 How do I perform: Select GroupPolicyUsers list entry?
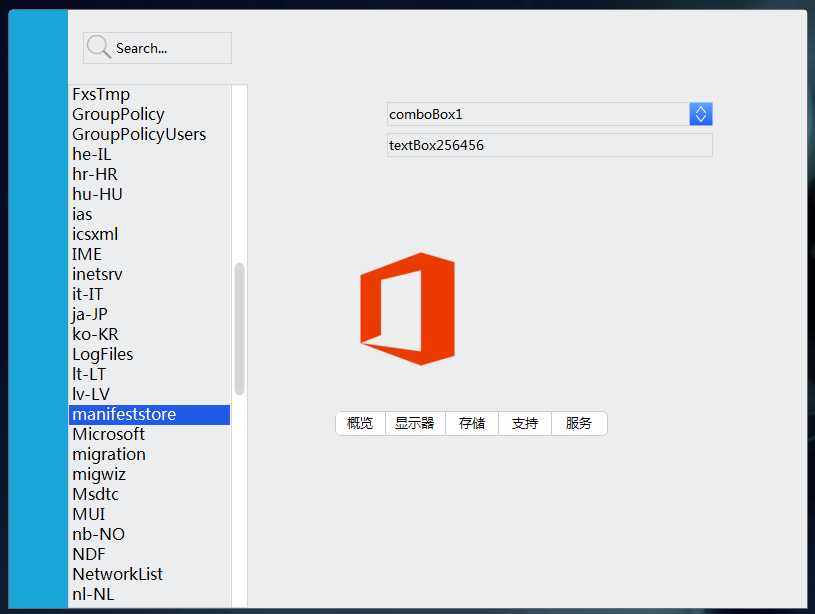coord(149,134)
